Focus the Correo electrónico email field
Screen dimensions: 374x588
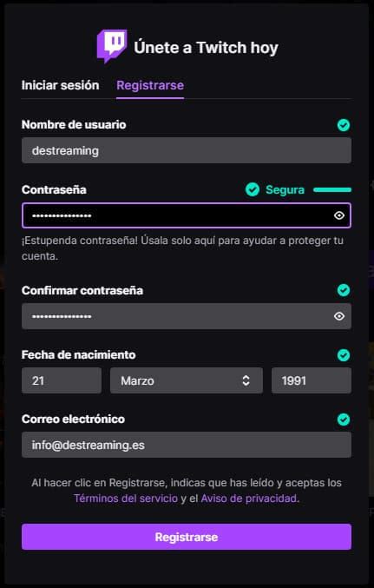click(187, 445)
